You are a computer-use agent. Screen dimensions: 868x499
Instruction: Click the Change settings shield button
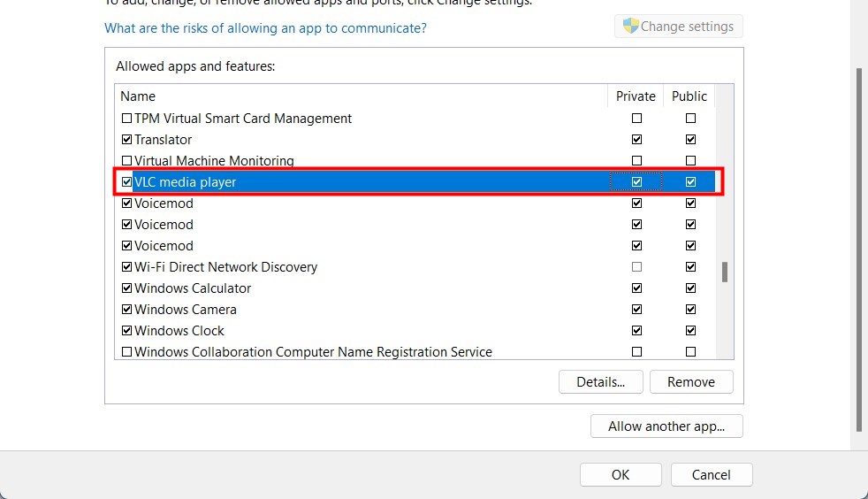point(679,26)
